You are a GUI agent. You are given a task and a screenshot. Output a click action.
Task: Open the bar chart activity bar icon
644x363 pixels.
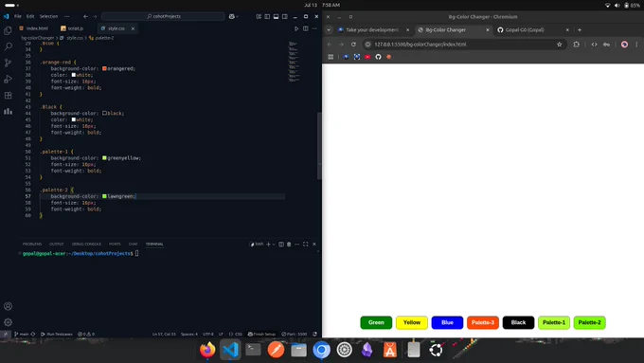tap(8, 112)
